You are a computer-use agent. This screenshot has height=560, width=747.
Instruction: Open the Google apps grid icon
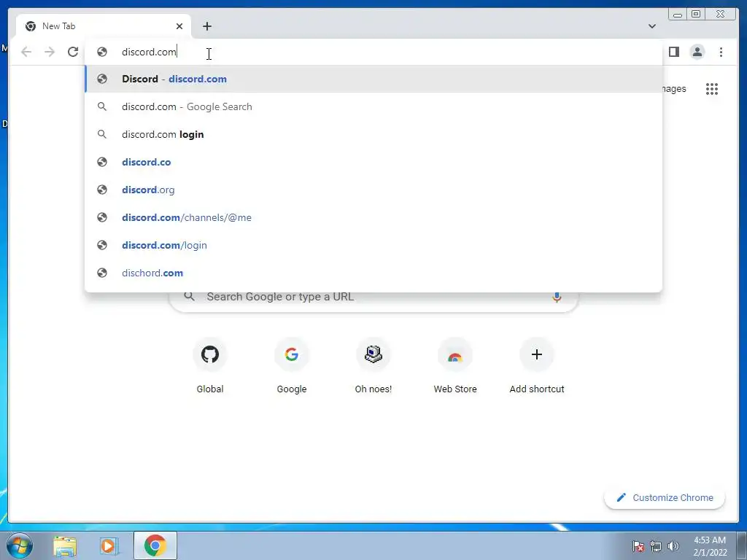(x=712, y=89)
